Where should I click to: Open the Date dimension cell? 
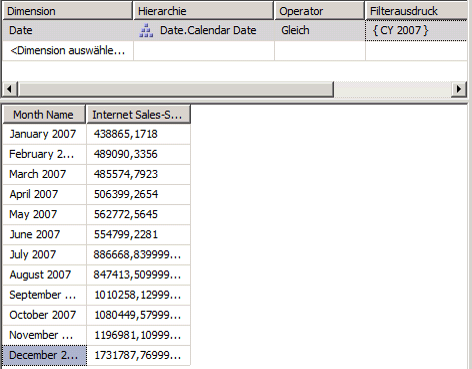68,30
